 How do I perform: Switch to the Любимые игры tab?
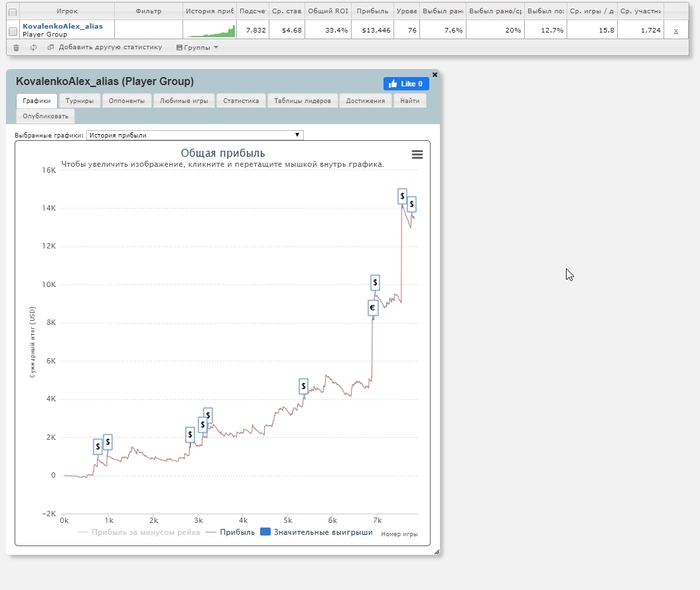(184, 101)
